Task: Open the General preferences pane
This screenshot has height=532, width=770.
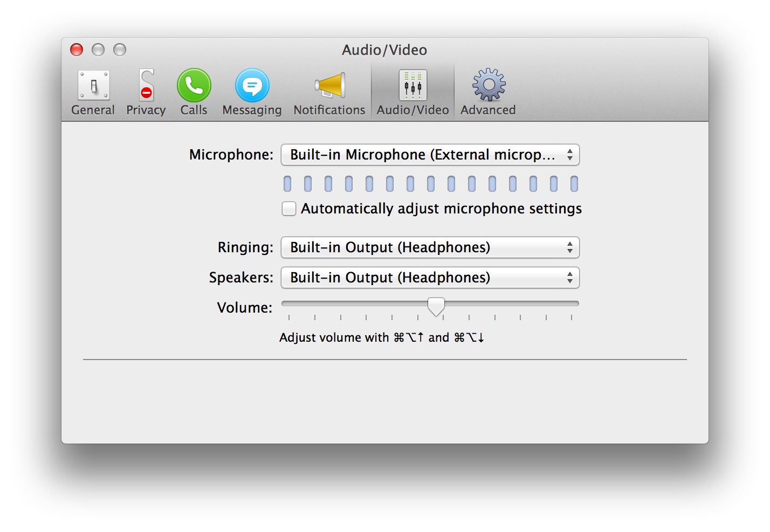Action: point(93,92)
